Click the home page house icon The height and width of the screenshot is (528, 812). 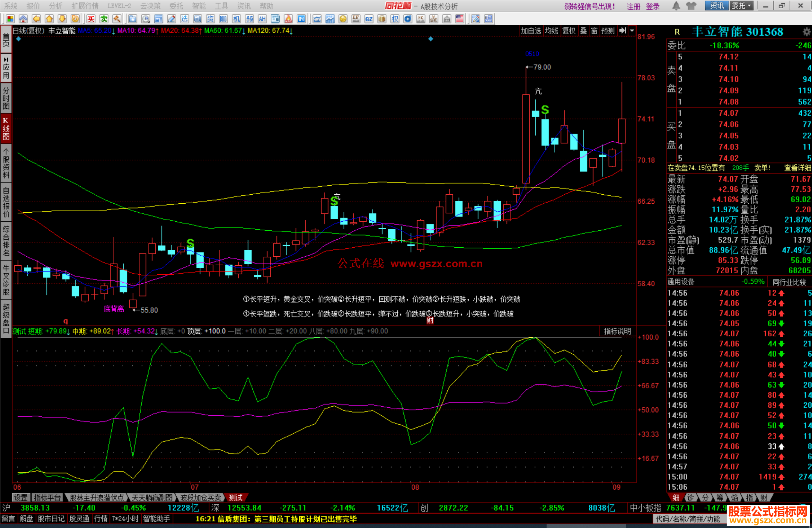(x=23, y=19)
